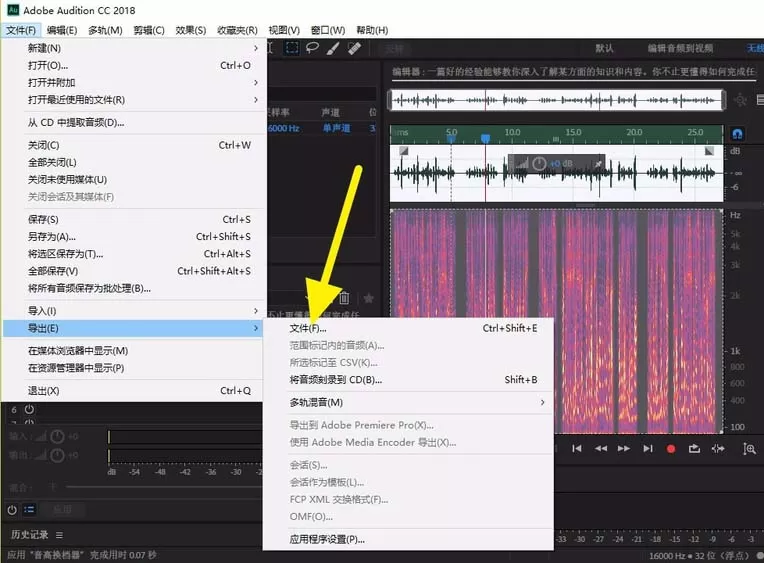Select the Paintbrush selection tool

pos(333,48)
